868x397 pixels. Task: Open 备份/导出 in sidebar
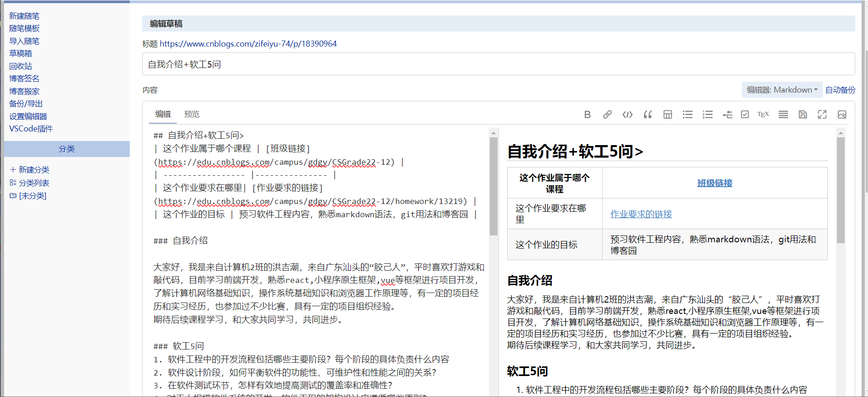[x=26, y=104]
